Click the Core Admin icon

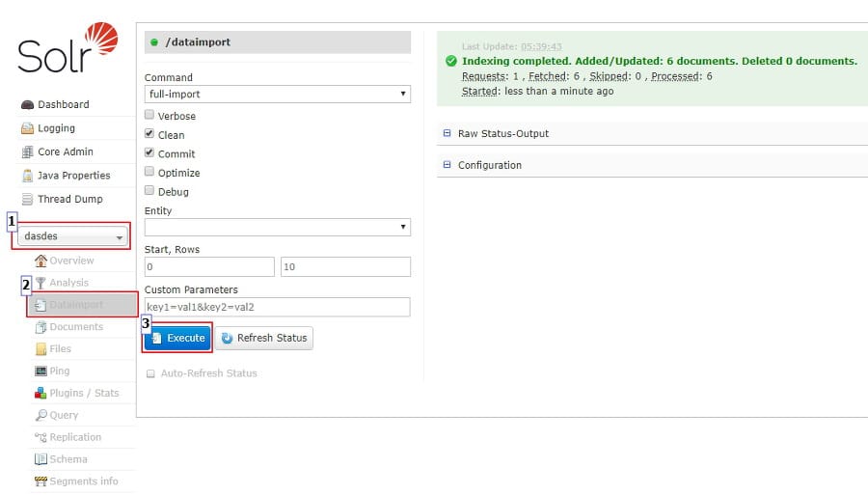click(x=28, y=152)
